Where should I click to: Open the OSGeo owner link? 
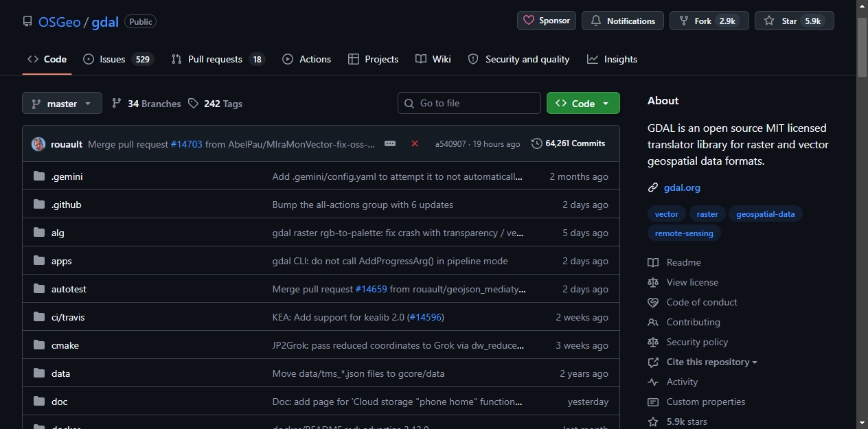tap(59, 21)
